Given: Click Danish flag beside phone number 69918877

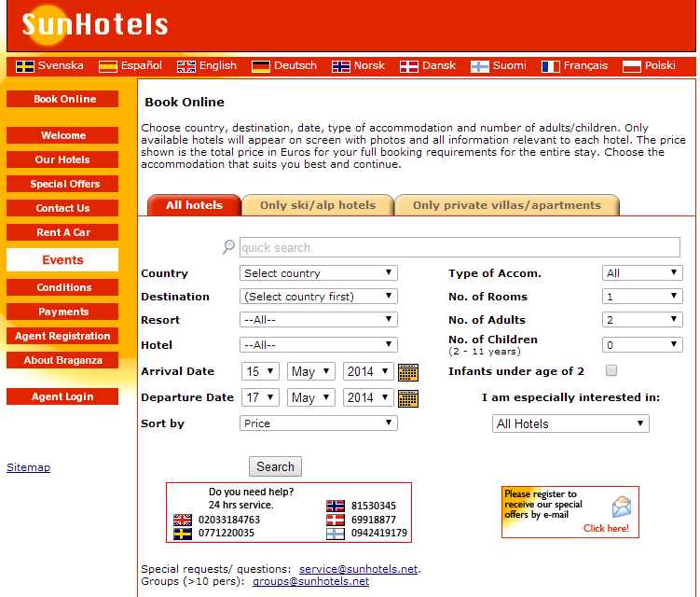Looking at the screenshot, I should (x=336, y=520).
